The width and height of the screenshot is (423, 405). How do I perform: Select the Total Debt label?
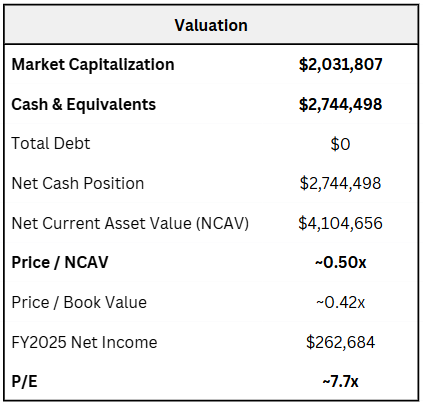tap(51, 144)
